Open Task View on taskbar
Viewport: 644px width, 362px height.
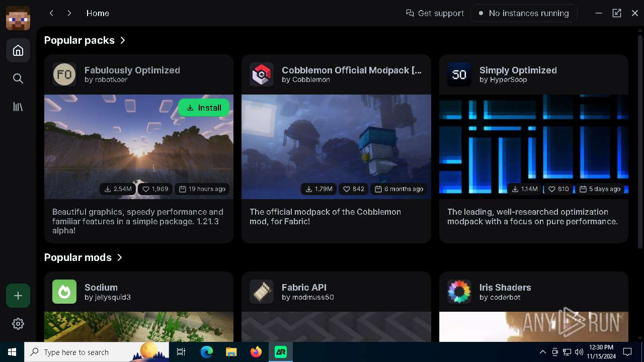click(181, 352)
